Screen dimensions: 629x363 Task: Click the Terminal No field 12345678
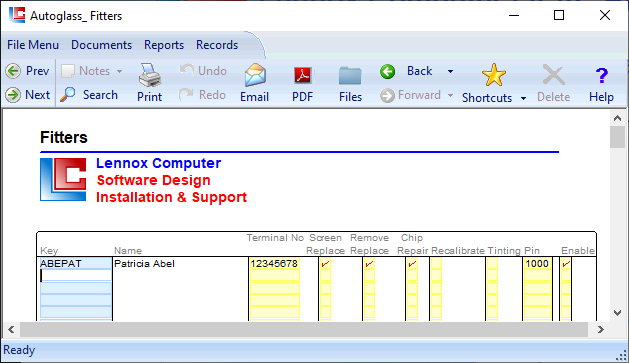pyautogui.click(x=274, y=264)
